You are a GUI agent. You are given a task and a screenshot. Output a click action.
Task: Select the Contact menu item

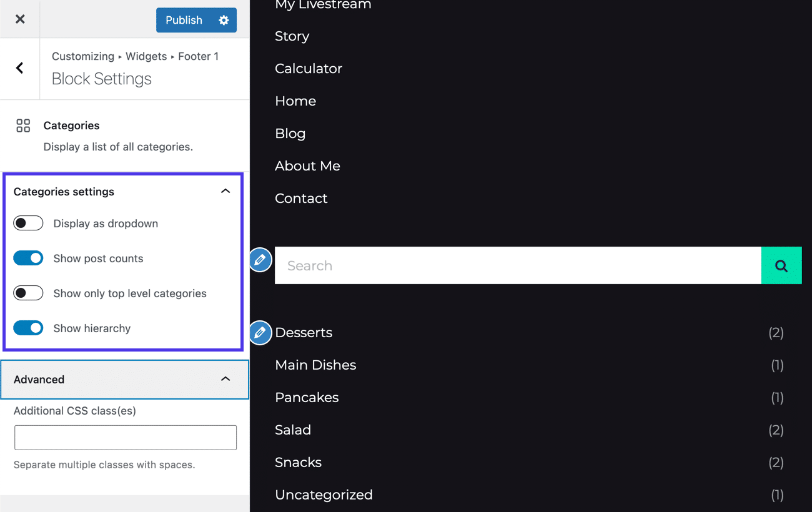tap(301, 198)
